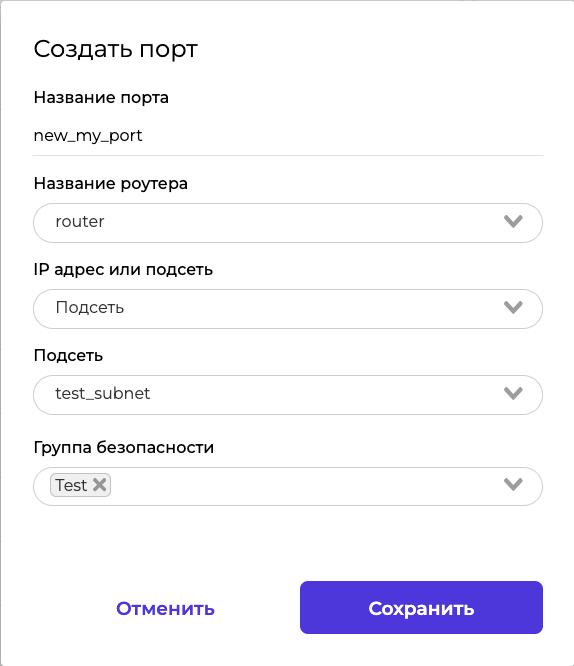Image resolution: width=574 pixels, height=666 pixels.
Task: Open the Название роутера dropdown
Action: click(x=288, y=223)
